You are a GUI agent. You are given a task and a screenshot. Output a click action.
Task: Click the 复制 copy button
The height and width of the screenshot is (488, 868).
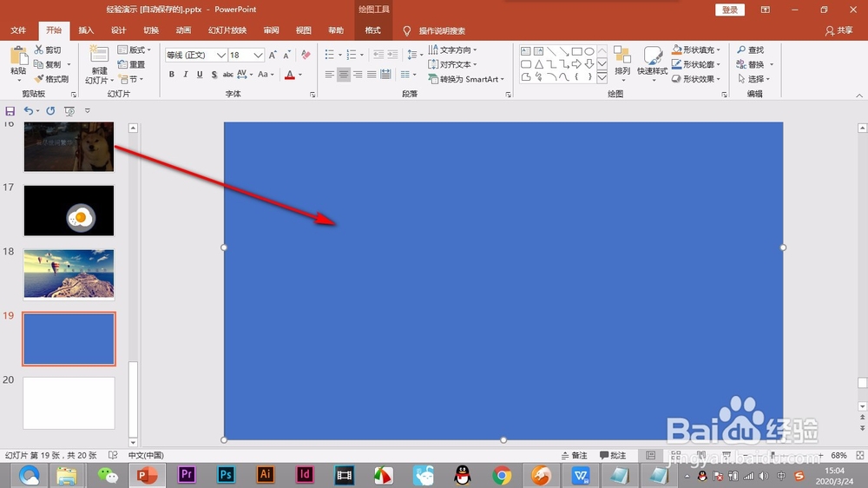[x=49, y=64]
